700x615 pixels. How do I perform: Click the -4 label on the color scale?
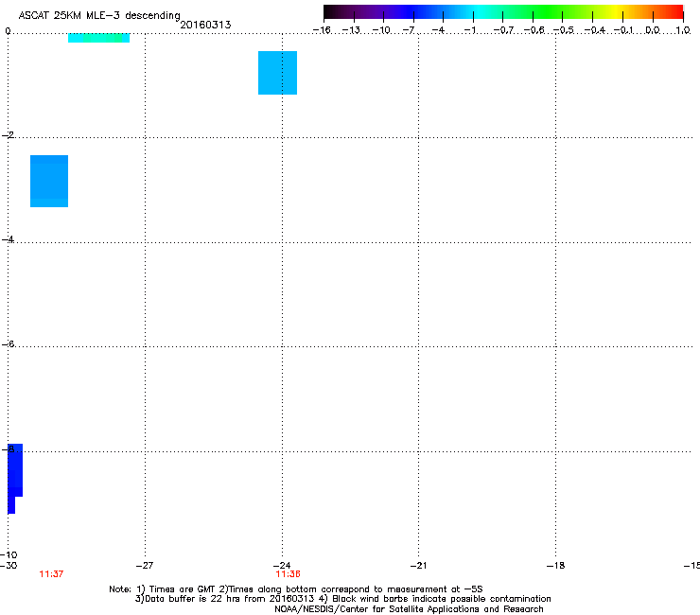click(438, 30)
